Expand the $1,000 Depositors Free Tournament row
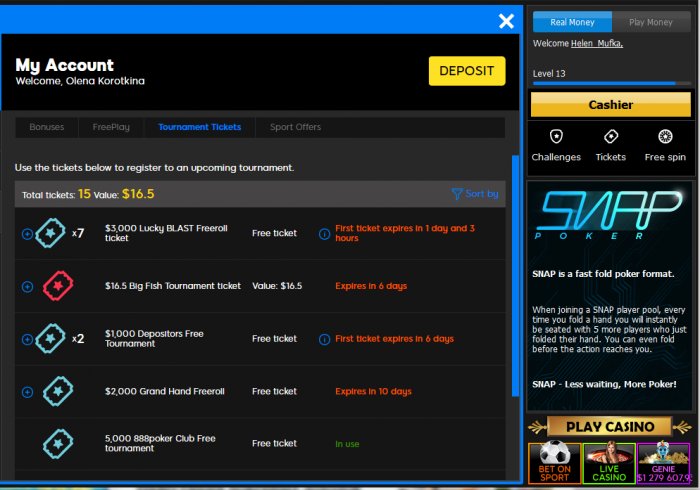700x490 pixels. pyautogui.click(x=27, y=339)
